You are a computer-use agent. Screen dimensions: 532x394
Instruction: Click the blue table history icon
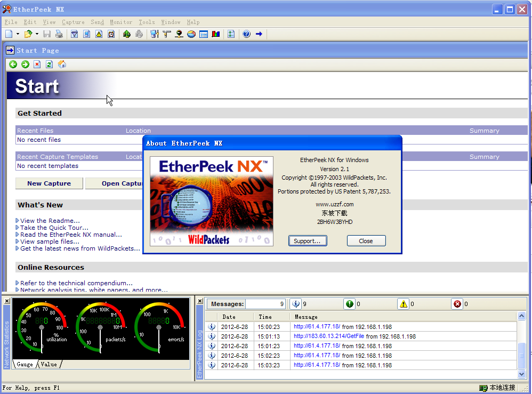(x=204, y=34)
